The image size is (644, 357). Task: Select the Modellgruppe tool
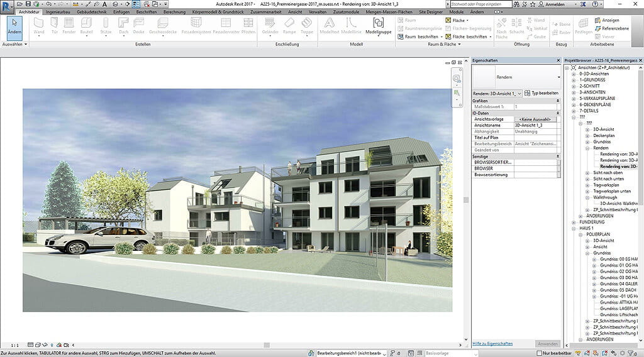pyautogui.click(x=378, y=26)
